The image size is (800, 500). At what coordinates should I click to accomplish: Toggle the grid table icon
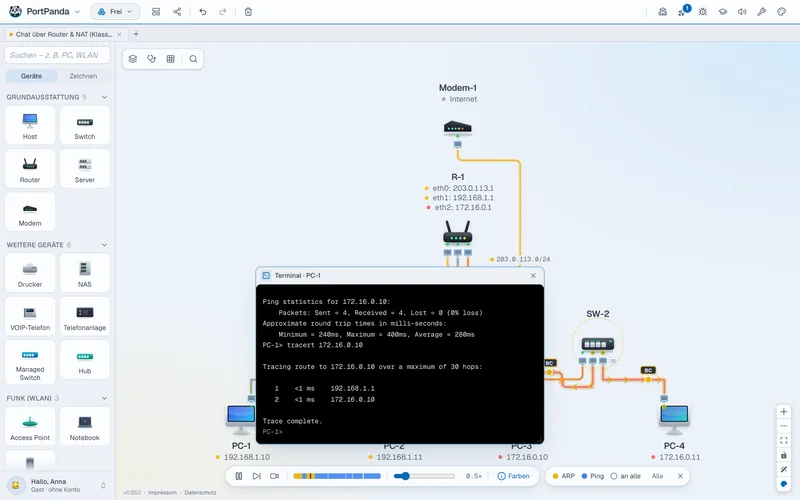[170, 59]
